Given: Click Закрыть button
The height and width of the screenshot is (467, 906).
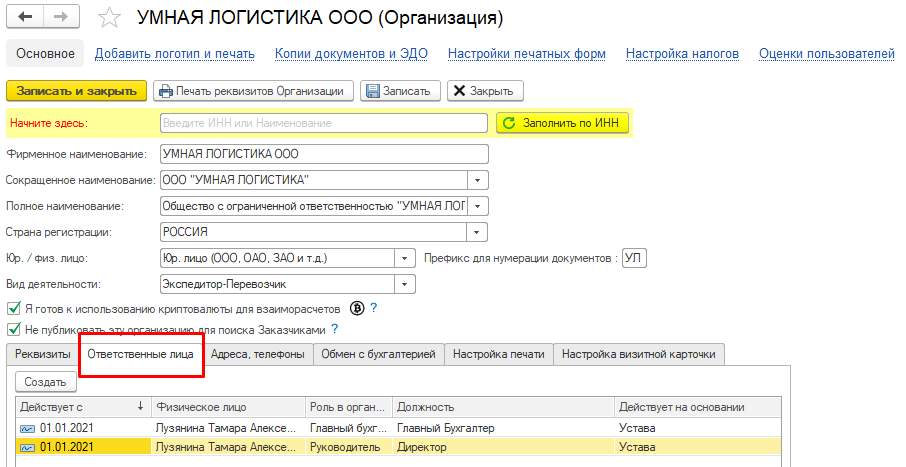Looking at the screenshot, I should click(x=485, y=91).
